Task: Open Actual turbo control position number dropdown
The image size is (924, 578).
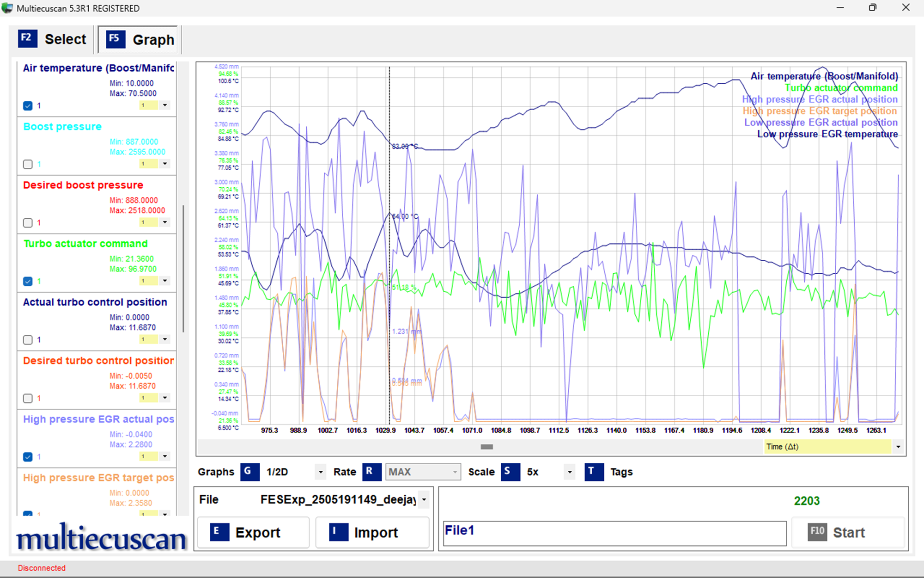Action: [165, 339]
